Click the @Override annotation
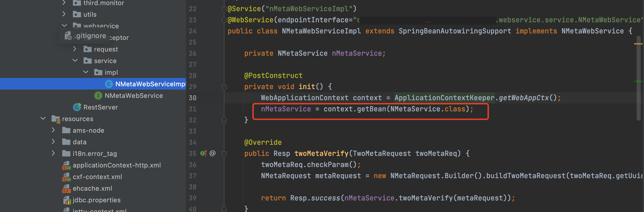Screen dimensions: 644x212 click(x=263, y=142)
